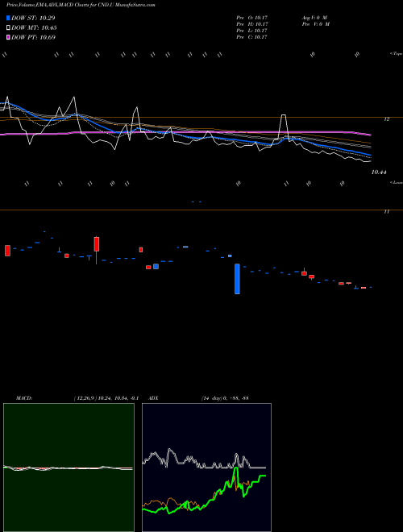Click the white DOW MT legend swatch
Image resolution: width=403 pixels, height=532 pixels.
coord(8,28)
